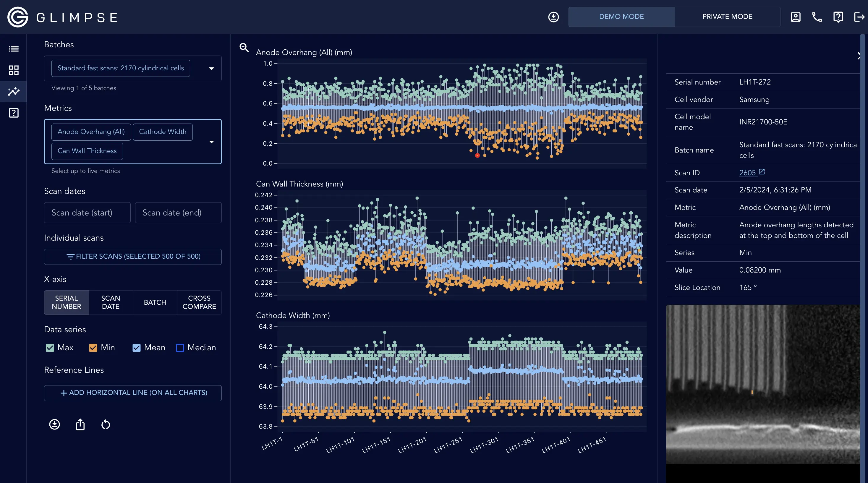The width and height of the screenshot is (868, 483).
Task: Open the dashboard grid sidebar icon
Action: click(x=14, y=70)
